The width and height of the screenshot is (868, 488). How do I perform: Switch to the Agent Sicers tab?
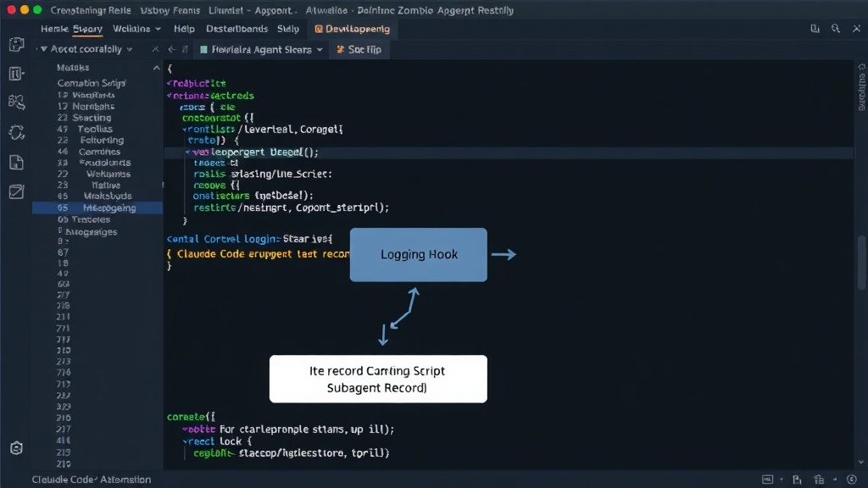coord(261,50)
